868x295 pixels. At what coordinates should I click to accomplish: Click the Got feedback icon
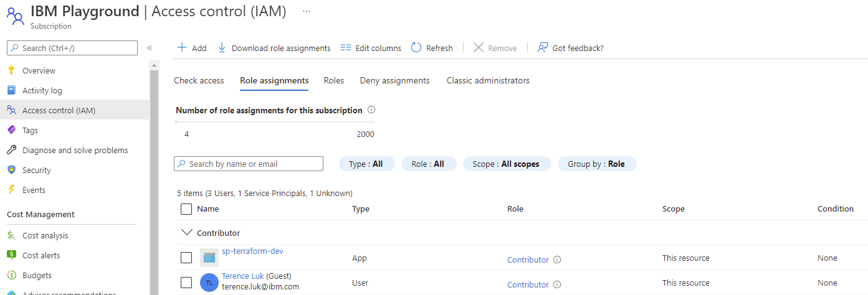tap(543, 48)
